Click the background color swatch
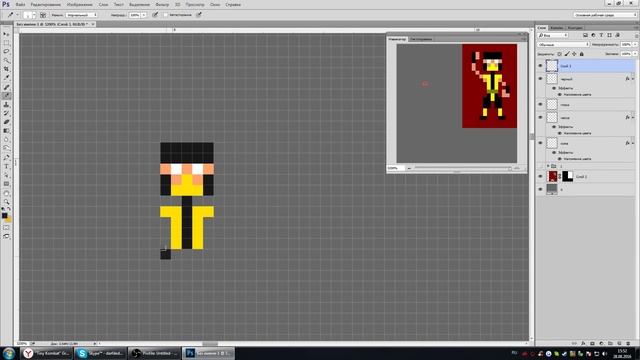640x360 pixels. (x=8, y=220)
